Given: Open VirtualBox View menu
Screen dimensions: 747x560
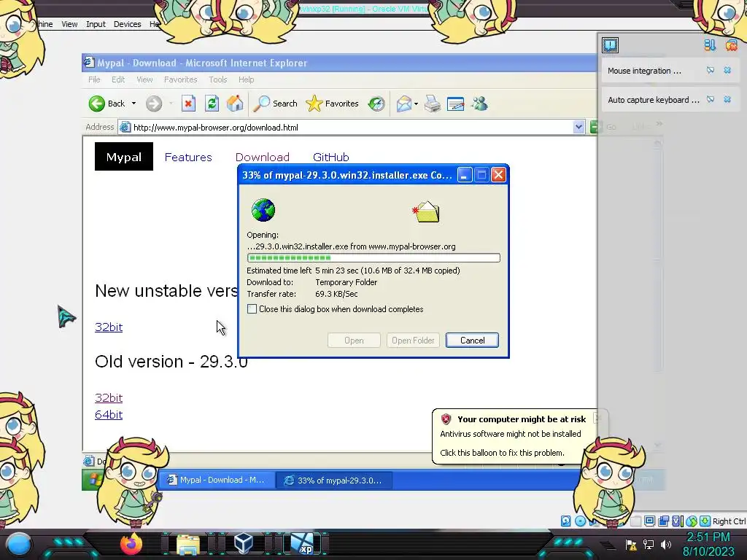Looking at the screenshot, I should coord(69,24).
